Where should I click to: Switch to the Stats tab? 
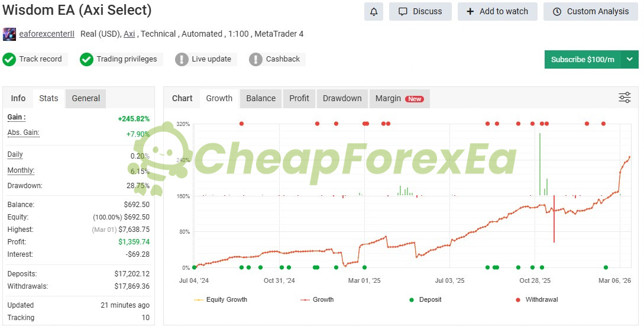[x=48, y=98]
